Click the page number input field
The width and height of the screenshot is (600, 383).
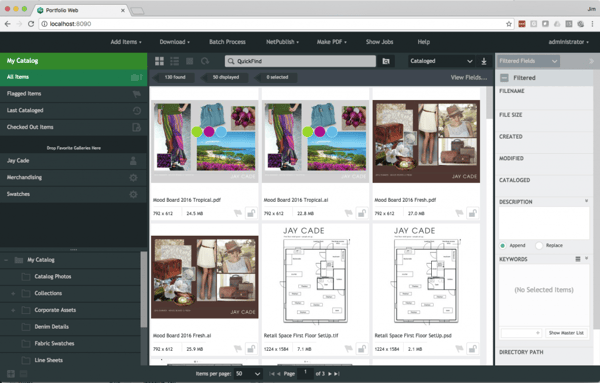305,373
